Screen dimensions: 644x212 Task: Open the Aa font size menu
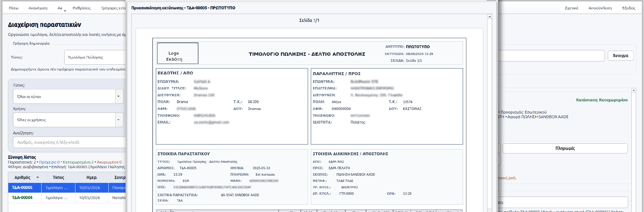coord(61,8)
